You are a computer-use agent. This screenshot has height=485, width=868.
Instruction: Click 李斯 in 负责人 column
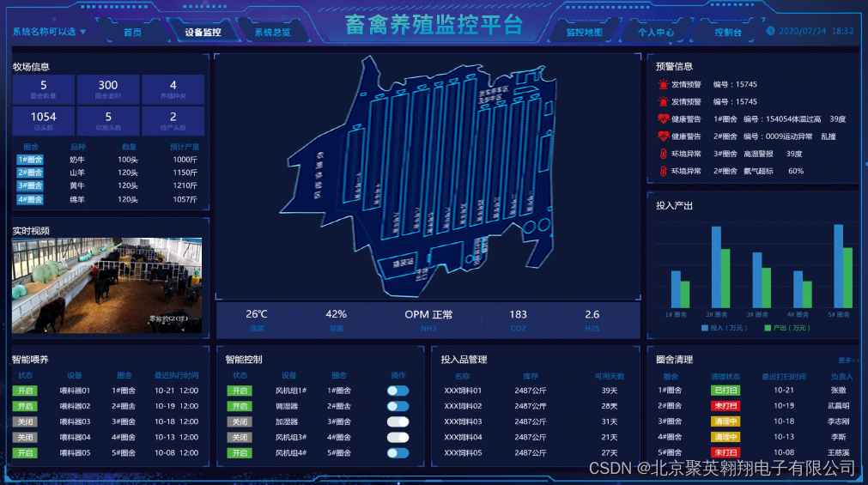tap(838, 437)
